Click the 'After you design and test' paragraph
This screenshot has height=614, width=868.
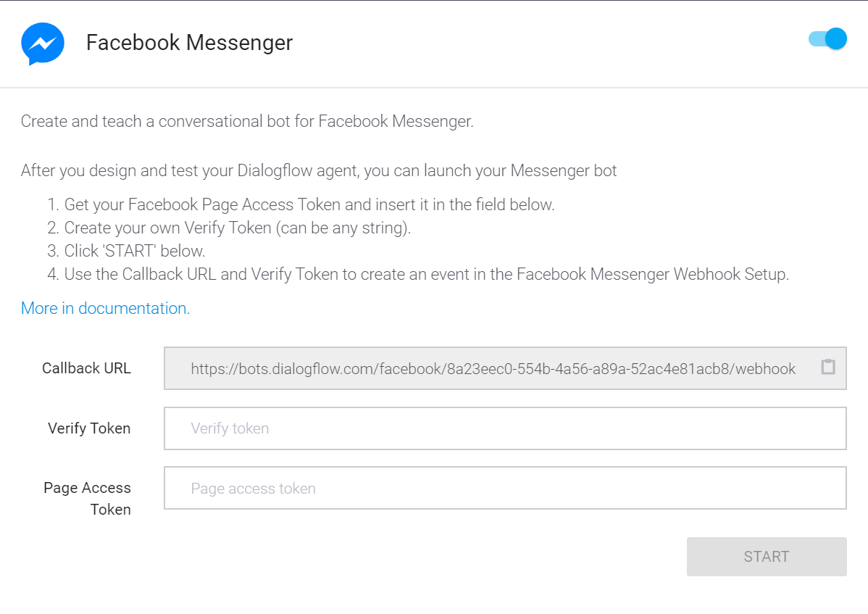[319, 171]
